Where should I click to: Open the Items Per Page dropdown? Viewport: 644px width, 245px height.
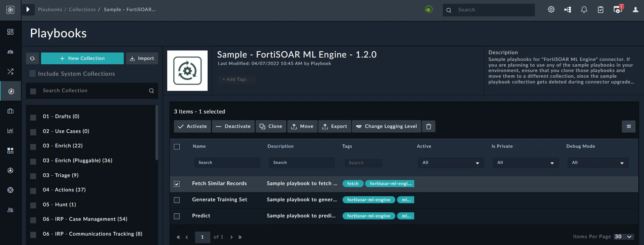[x=624, y=237]
